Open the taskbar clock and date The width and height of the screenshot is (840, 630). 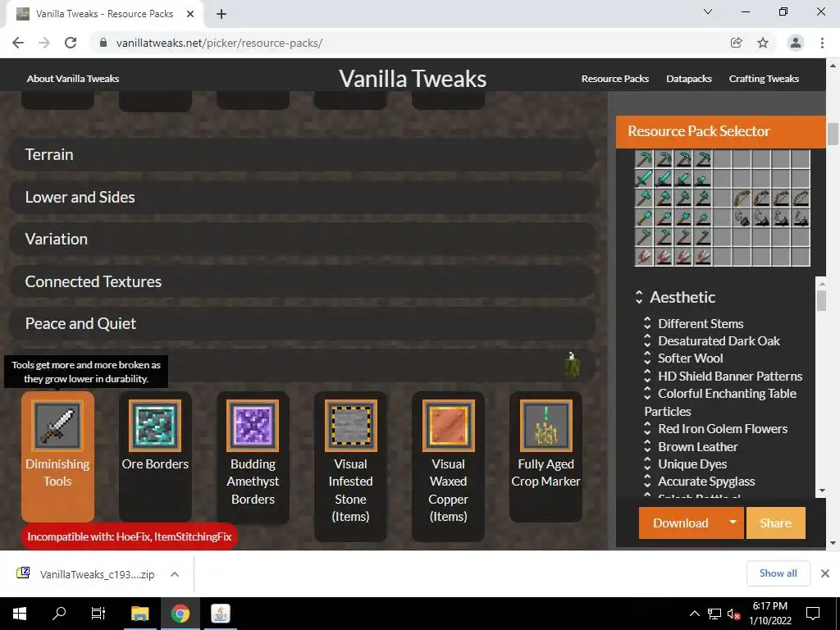[769, 614]
